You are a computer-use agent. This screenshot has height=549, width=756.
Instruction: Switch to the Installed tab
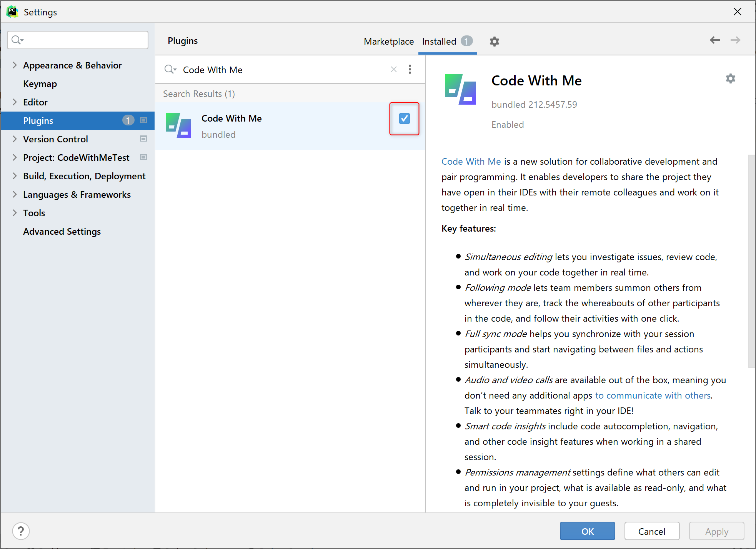click(439, 42)
